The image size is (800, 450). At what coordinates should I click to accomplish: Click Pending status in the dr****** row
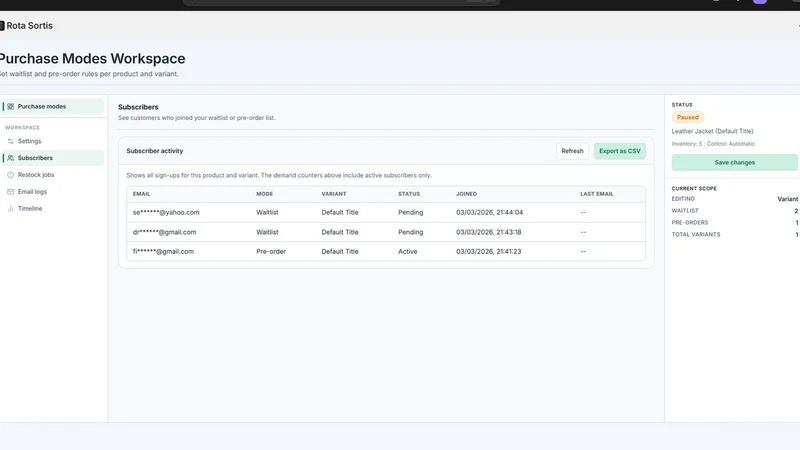pyautogui.click(x=411, y=232)
